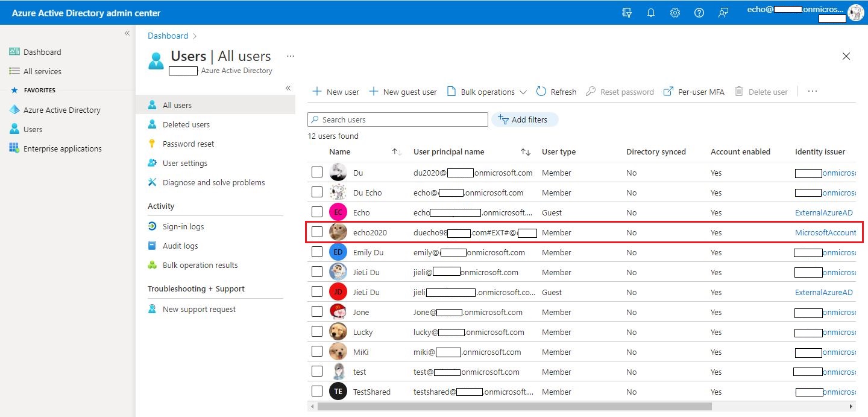Open the notifications bell
This screenshot has height=417, width=868.
click(651, 13)
